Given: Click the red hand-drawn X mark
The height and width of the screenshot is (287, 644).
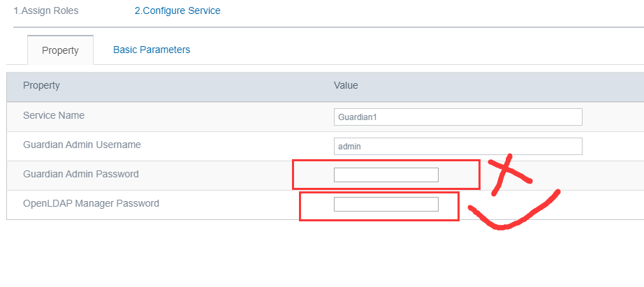Looking at the screenshot, I should coord(506,173).
